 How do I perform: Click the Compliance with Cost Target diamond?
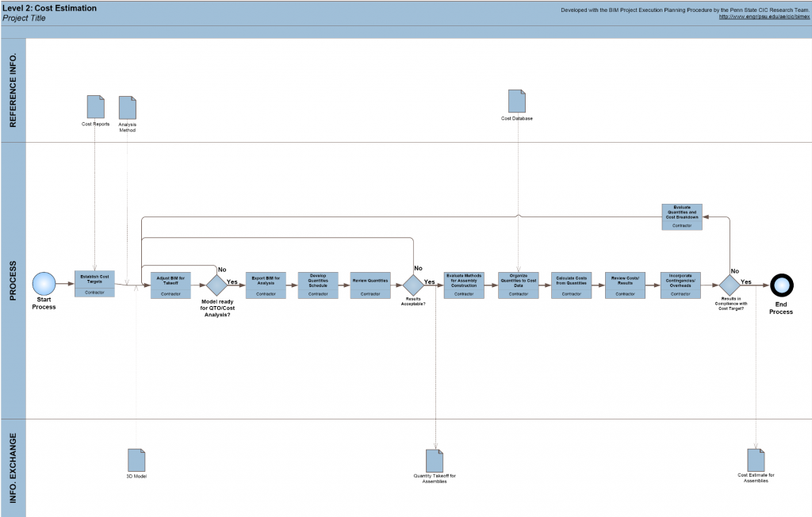tap(729, 285)
